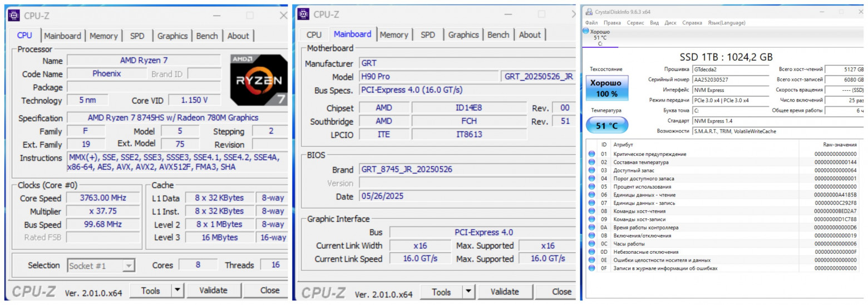Open Memory tab in Mainboard CPU-Z window
This screenshot has height=305, width=868.
[x=393, y=35]
